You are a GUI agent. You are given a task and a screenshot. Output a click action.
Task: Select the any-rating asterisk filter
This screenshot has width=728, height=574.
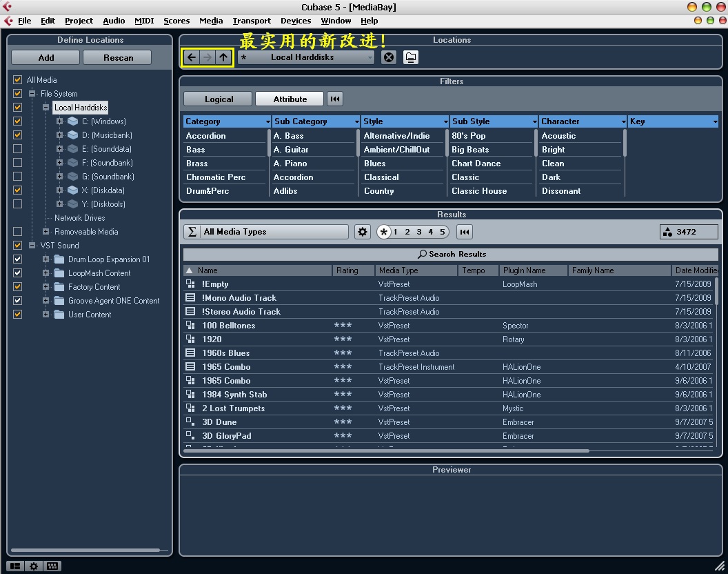click(x=383, y=231)
